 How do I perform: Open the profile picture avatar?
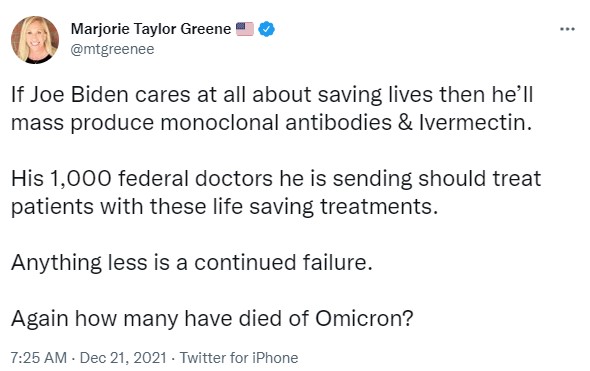pyautogui.click(x=35, y=40)
